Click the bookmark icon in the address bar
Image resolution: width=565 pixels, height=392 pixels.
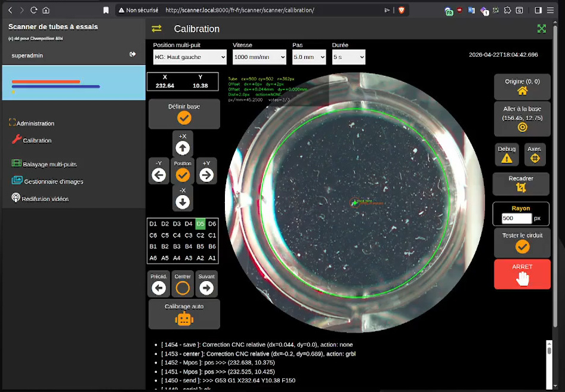pos(106,10)
